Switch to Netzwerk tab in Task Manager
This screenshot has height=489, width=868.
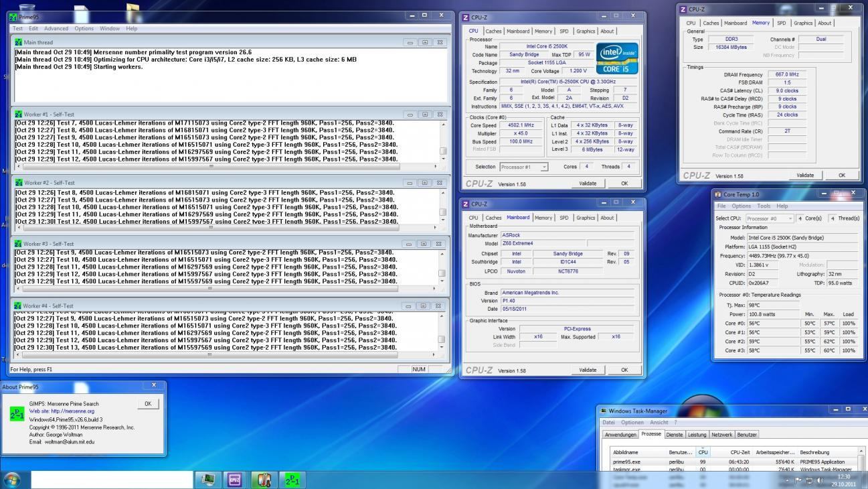(x=721, y=435)
